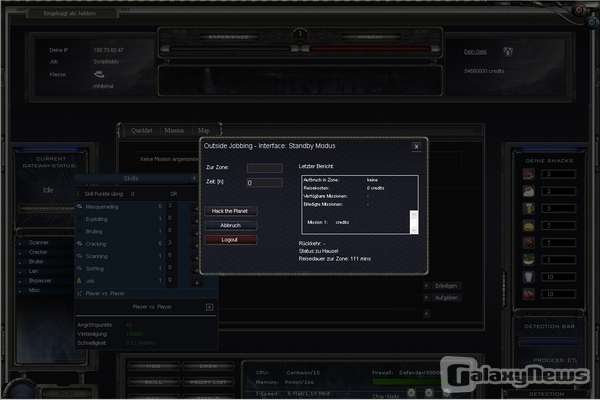This screenshot has width=600, height=400.
Task: Open the Mission tab
Action: pos(174,131)
